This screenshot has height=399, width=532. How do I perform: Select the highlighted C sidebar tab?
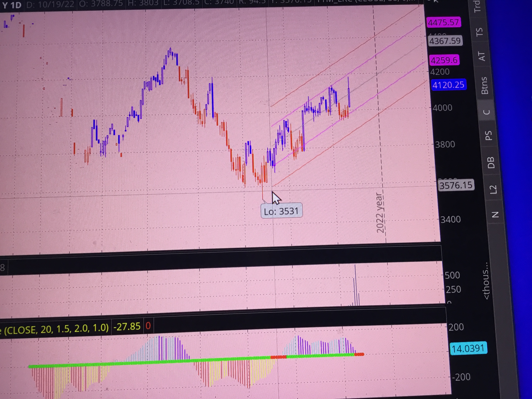coord(486,112)
